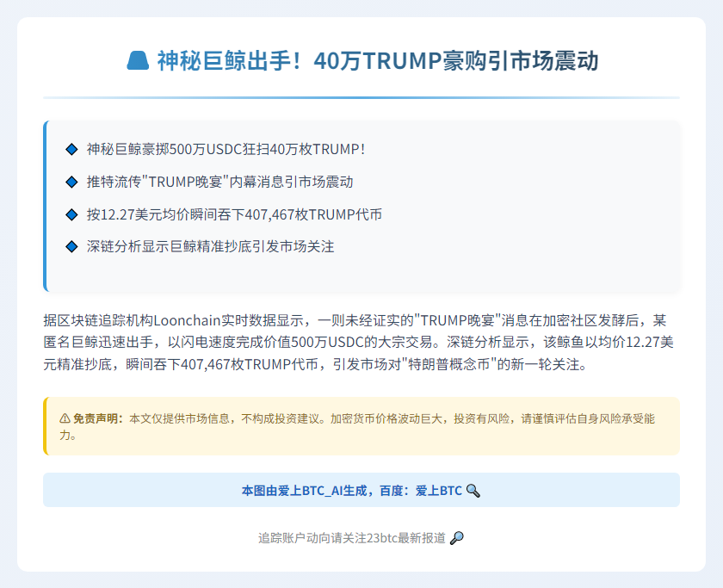This screenshot has width=723, height=588.
Task: Click the blue whale icon beside the headline
Action: (x=138, y=61)
